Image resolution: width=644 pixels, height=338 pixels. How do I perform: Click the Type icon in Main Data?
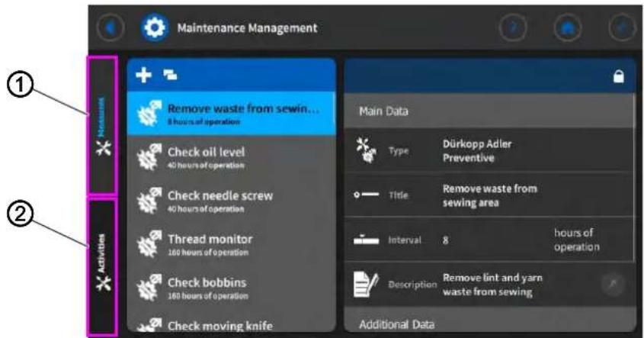click(367, 150)
